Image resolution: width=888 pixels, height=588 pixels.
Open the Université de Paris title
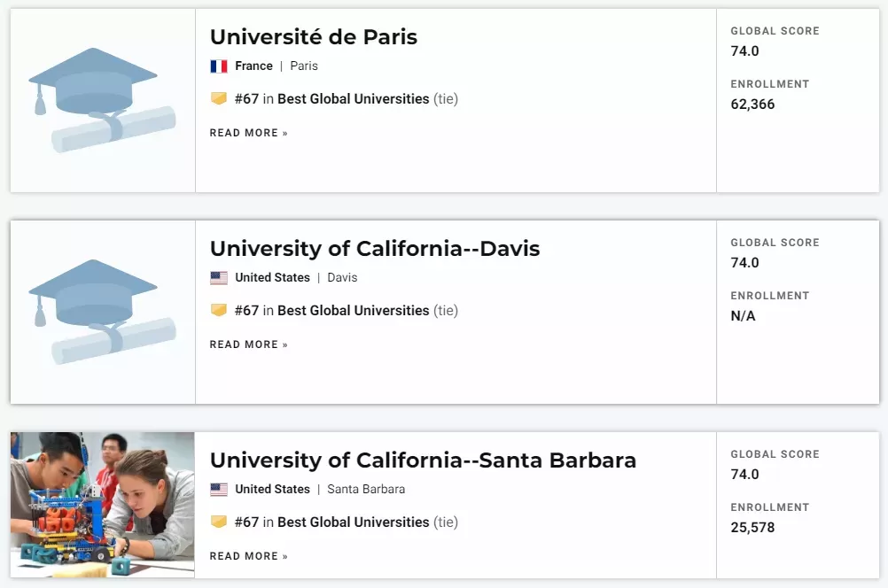coord(313,37)
